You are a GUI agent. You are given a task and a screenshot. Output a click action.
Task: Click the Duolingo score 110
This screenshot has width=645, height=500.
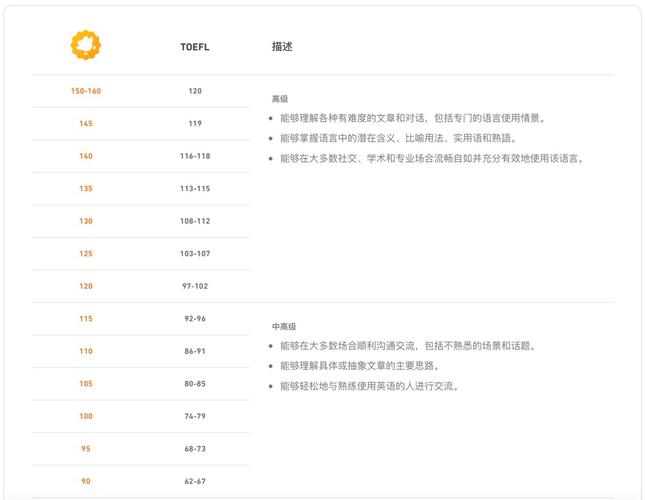[x=86, y=351]
